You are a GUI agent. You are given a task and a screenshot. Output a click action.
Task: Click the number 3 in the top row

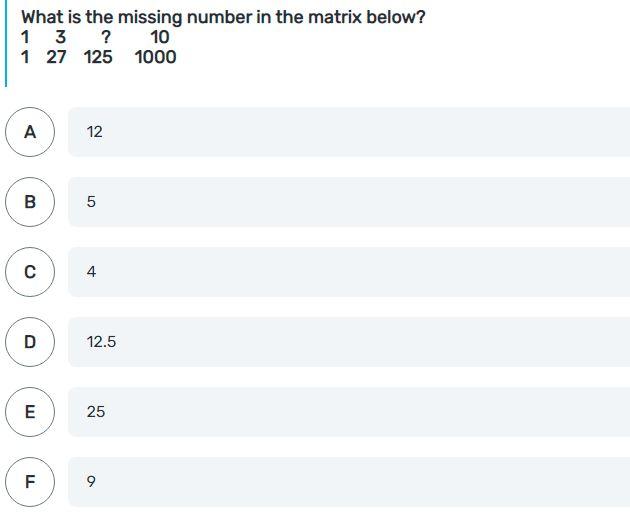pos(61,37)
